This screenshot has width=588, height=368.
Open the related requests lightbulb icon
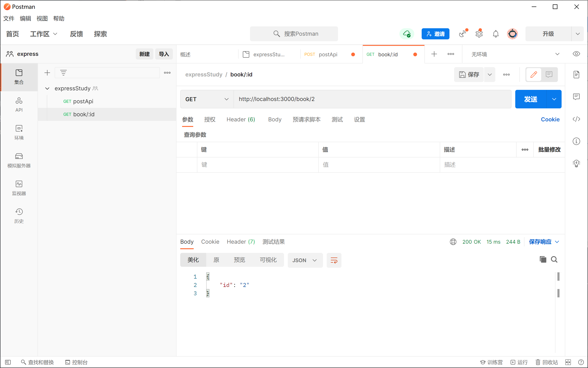point(576,163)
